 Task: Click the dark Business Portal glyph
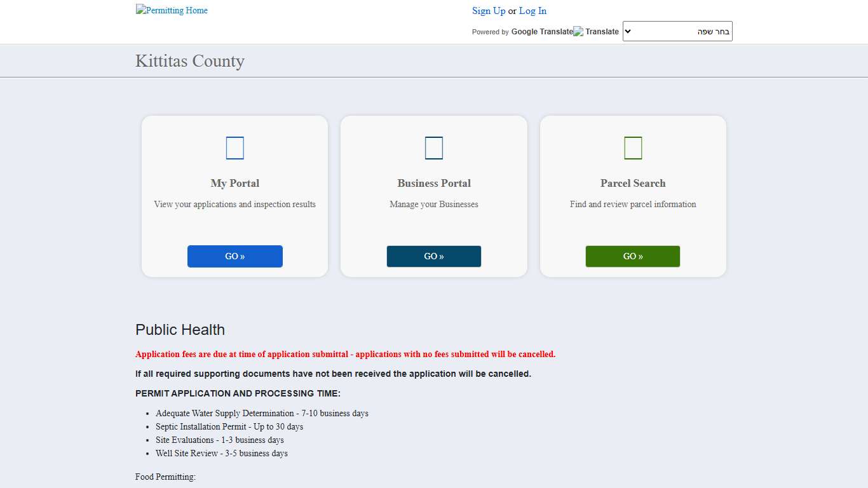[433, 147]
